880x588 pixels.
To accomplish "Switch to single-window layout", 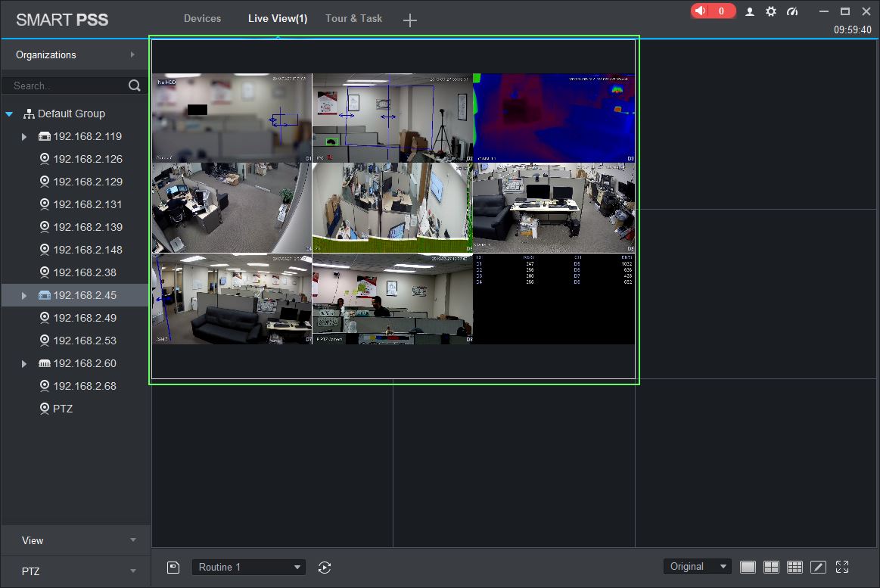I will pos(748,567).
